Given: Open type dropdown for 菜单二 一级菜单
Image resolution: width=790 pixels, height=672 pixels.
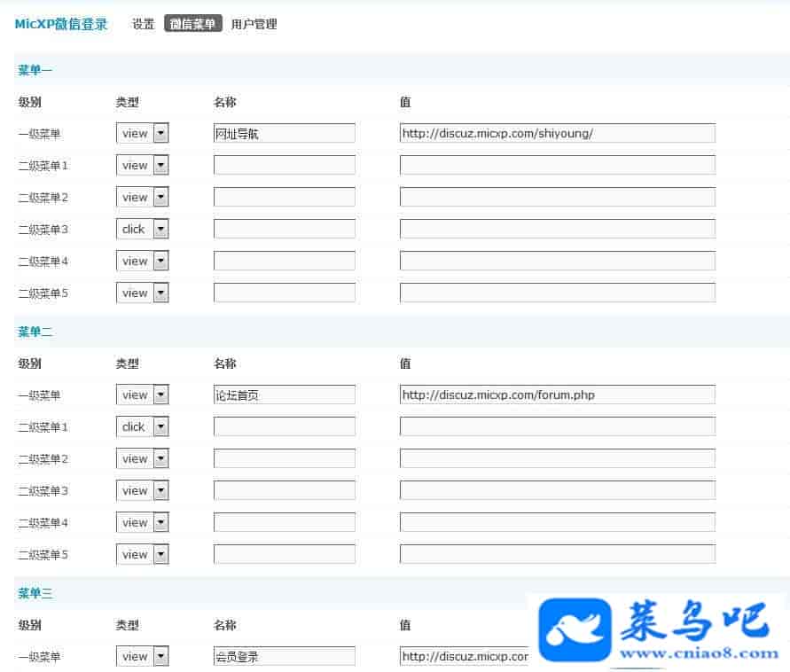Looking at the screenshot, I should point(143,395).
